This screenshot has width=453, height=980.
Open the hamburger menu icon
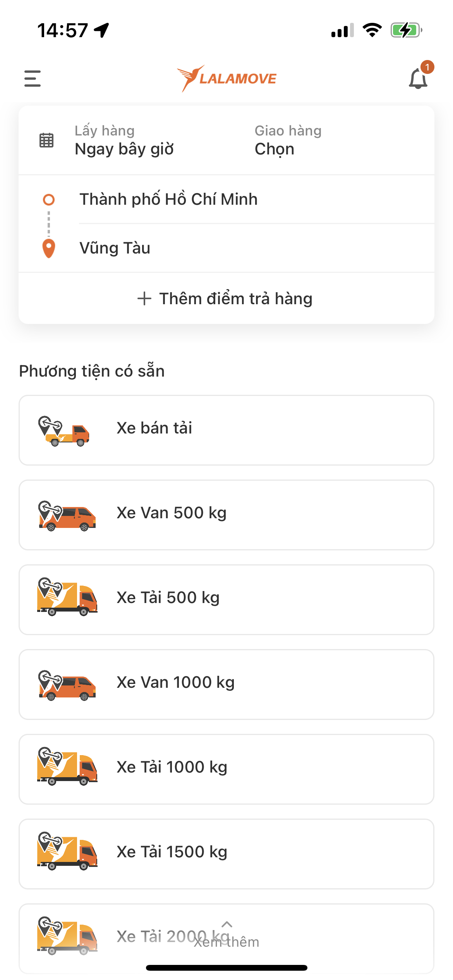[33, 79]
